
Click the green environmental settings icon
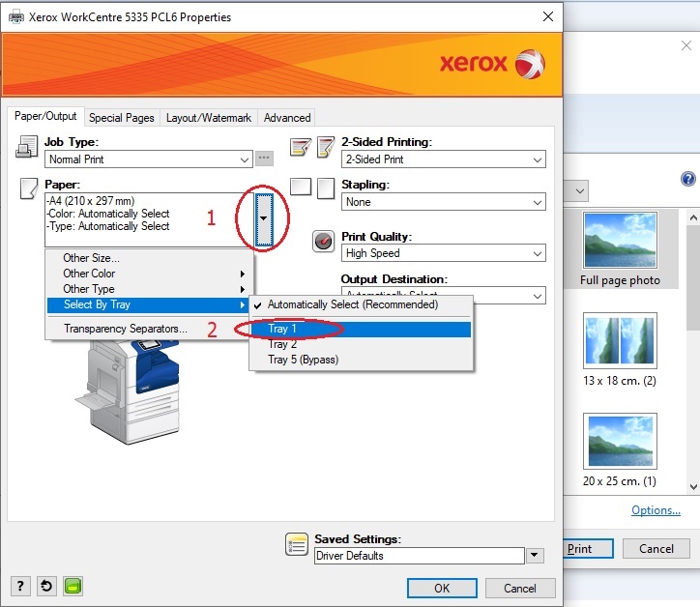tap(73, 586)
